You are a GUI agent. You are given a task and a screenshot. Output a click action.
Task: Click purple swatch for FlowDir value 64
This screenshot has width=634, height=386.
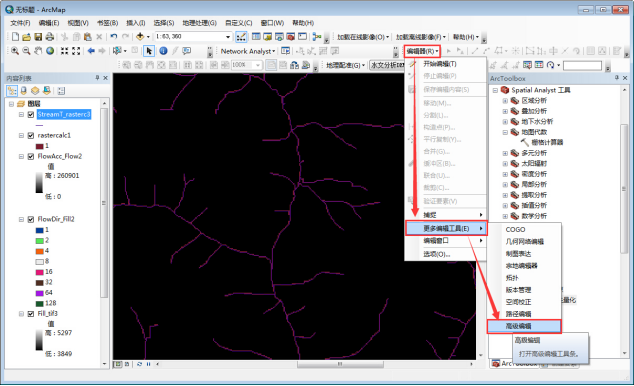click(x=39, y=293)
